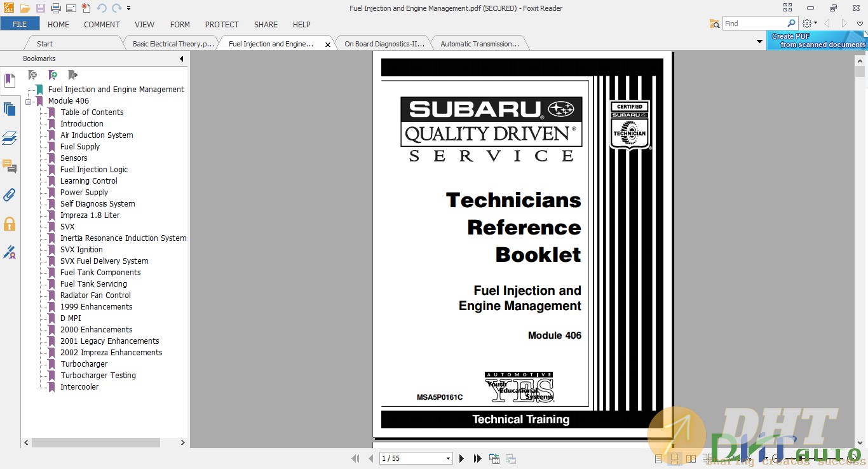Click the add new bookmark icon
Screen dimensions: 868x469
click(53, 75)
